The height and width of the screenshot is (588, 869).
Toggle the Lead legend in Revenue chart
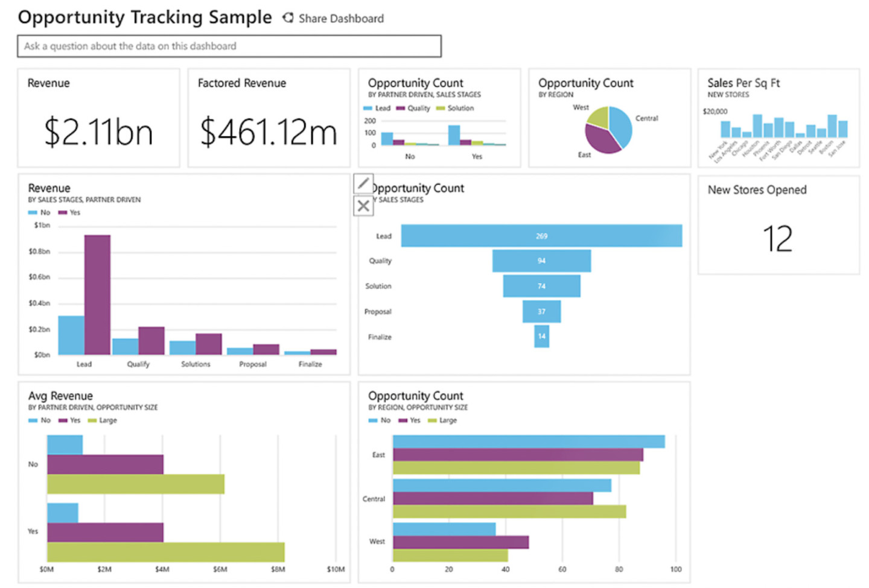(379, 108)
